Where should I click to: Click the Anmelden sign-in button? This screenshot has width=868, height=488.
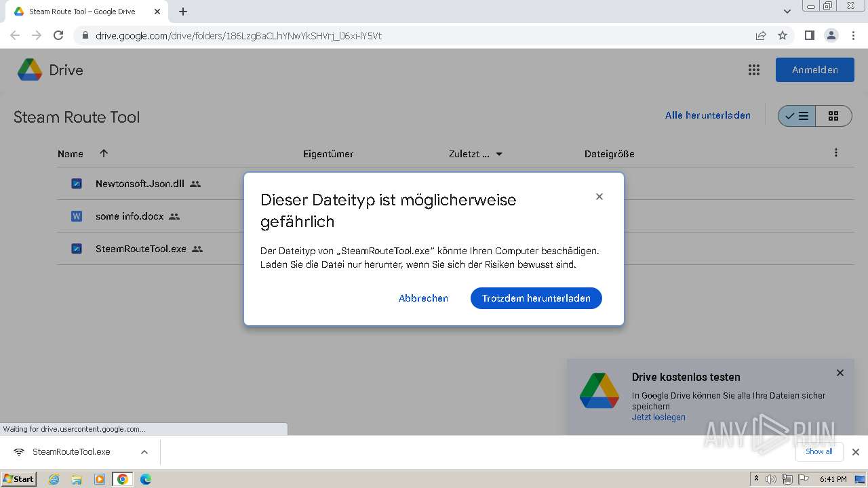814,70
